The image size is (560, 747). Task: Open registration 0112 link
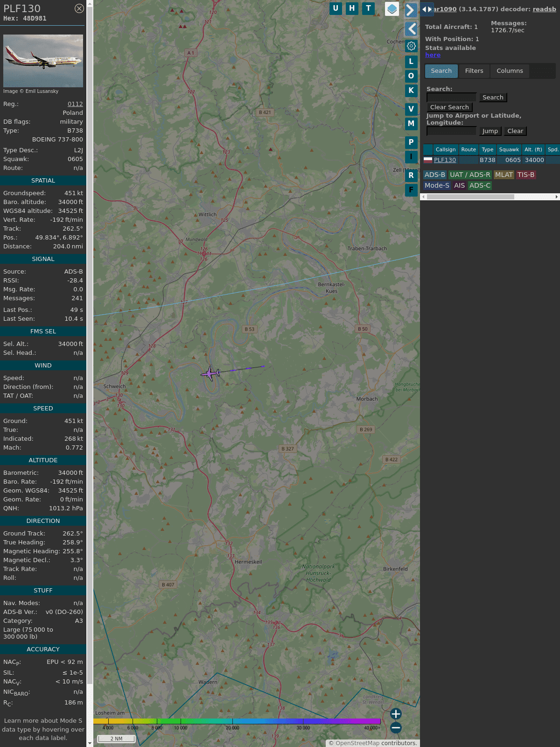click(x=75, y=104)
